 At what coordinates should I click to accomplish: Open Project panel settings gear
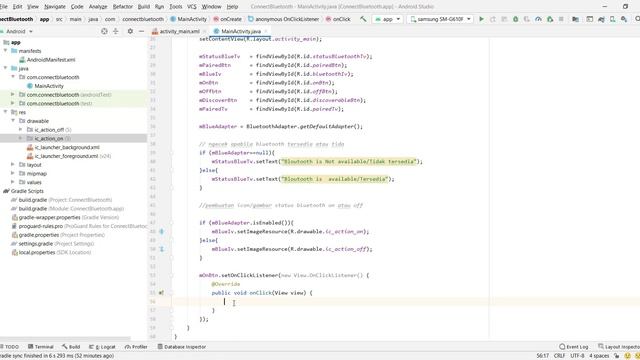tap(130, 31)
